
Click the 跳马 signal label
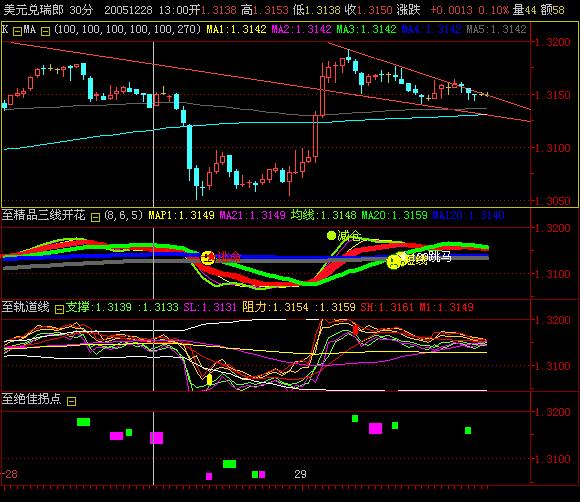click(x=440, y=257)
